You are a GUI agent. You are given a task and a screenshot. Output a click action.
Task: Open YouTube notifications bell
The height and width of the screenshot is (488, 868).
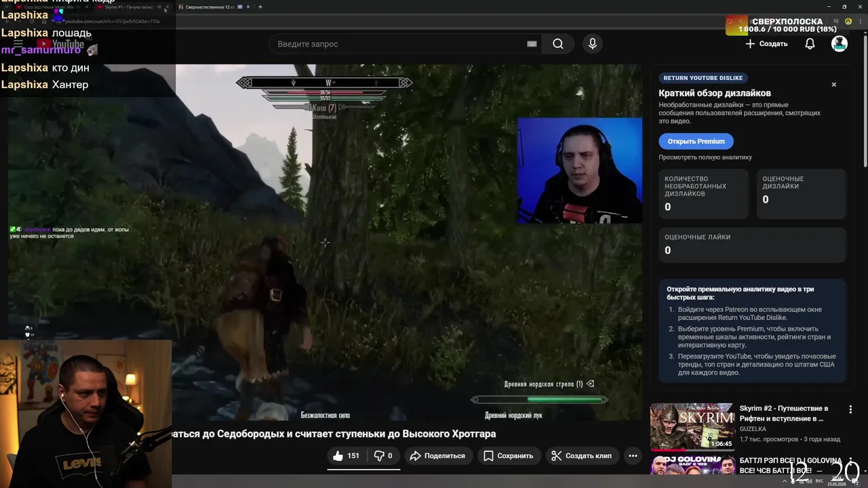point(810,44)
